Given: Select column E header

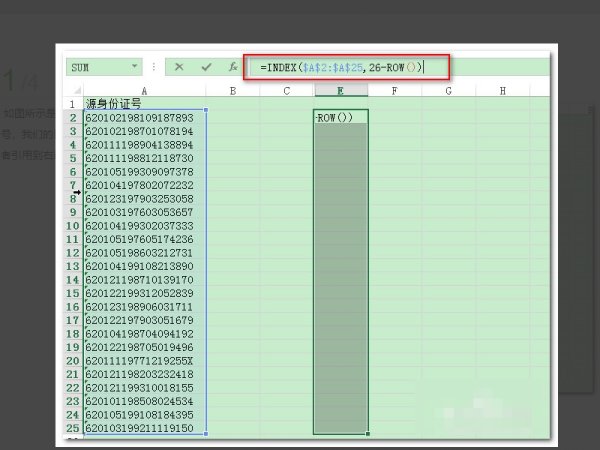Looking at the screenshot, I should tap(341, 91).
